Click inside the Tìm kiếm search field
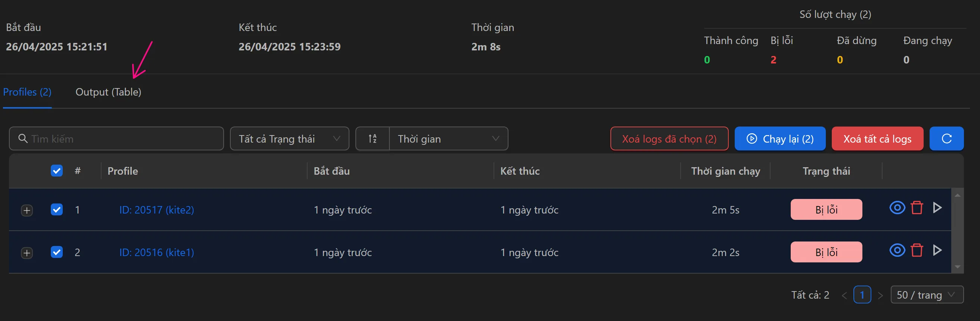This screenshot has height=321, width=980. tap(114, 138)
